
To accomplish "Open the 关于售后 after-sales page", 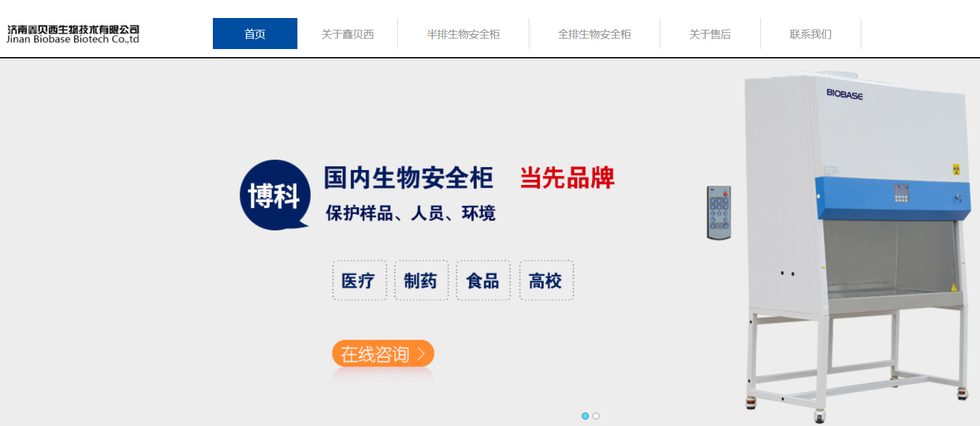I will (x=710, y=34).
